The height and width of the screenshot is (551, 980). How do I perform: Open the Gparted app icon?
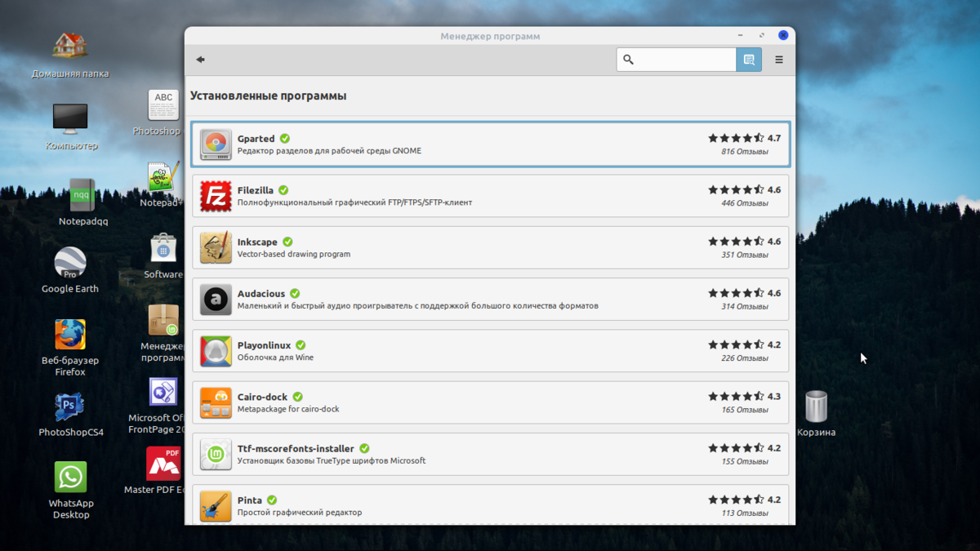[216, 144]
